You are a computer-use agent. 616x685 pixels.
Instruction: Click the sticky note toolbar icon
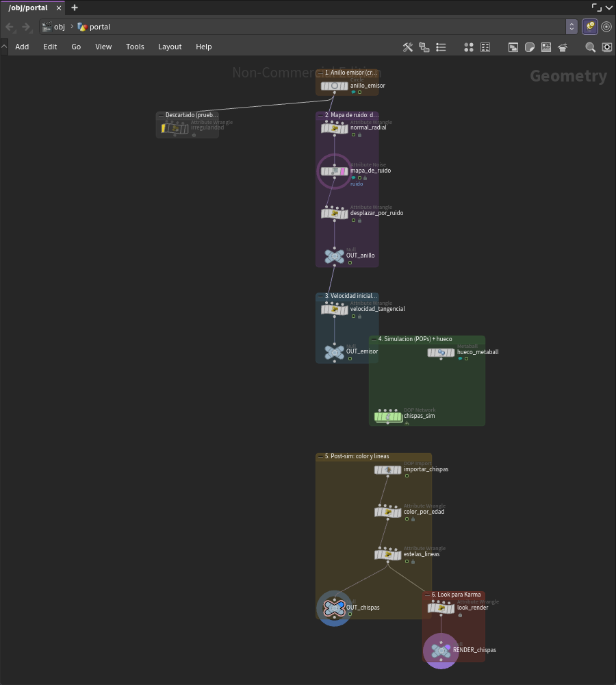530,47
